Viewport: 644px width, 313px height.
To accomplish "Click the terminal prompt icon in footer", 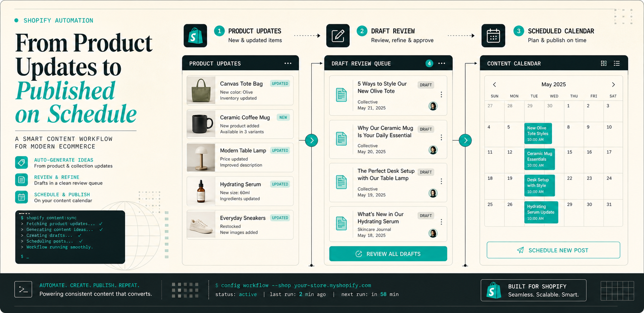I will [23, 289].
